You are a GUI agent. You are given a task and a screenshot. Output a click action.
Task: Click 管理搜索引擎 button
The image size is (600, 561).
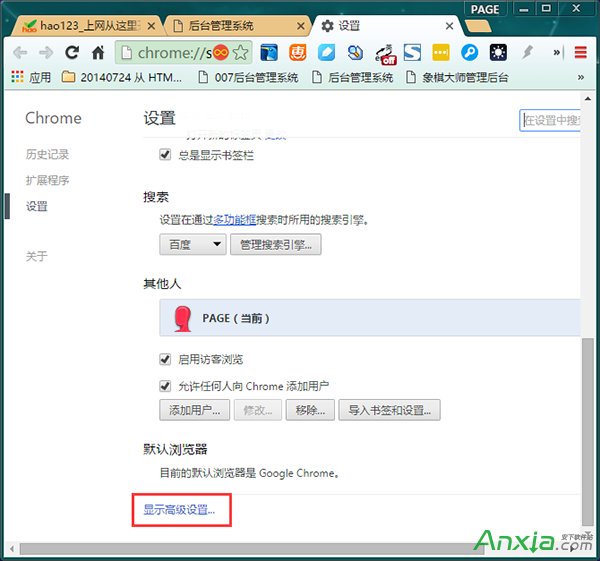pyautogui.click(x=276, y=244)
